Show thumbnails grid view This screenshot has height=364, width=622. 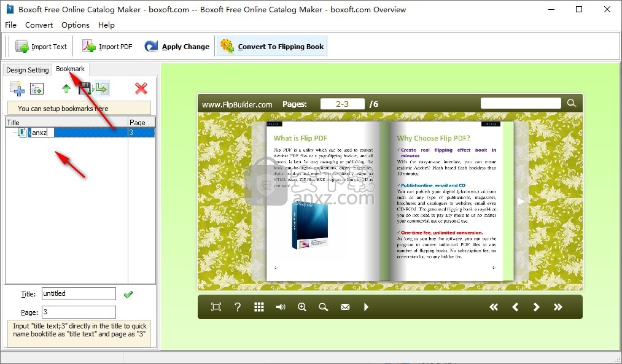pyautogui.click(x=259, y=307)
